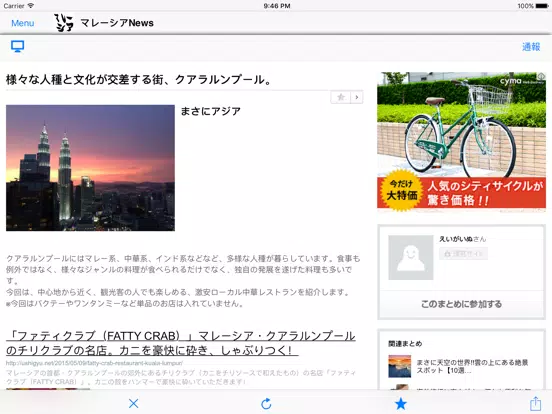Reload the page with refresh icon

point(266,403)
